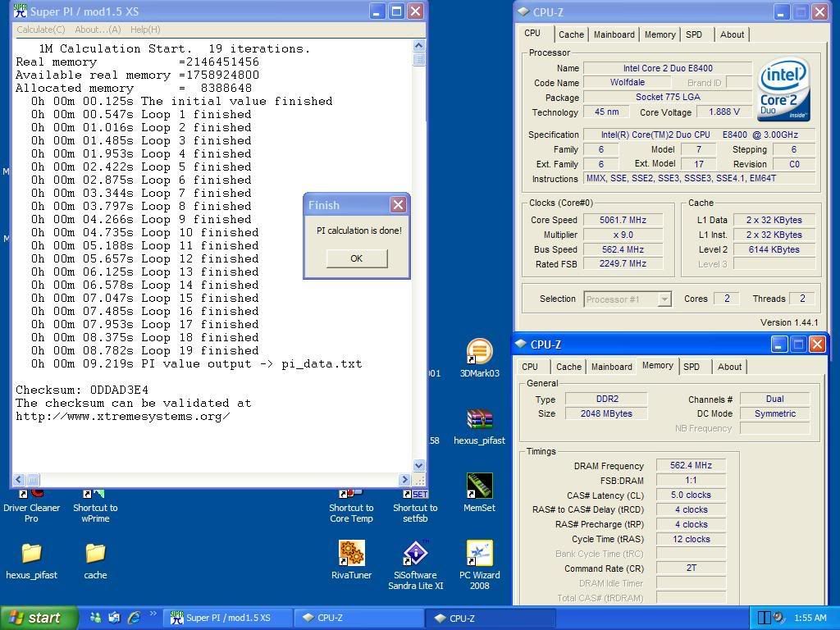840x630 pixels.
Task: Switch to Cache tab in upper CPU-Z
Action: tap(571, 34)
